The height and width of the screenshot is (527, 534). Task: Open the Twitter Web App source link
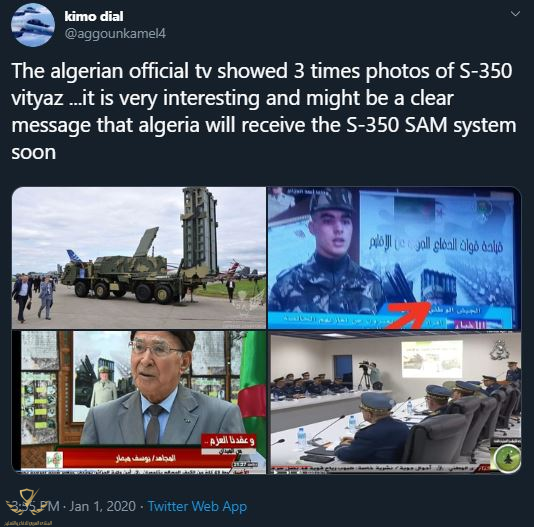pyautogui.click(x=198, y=506)
